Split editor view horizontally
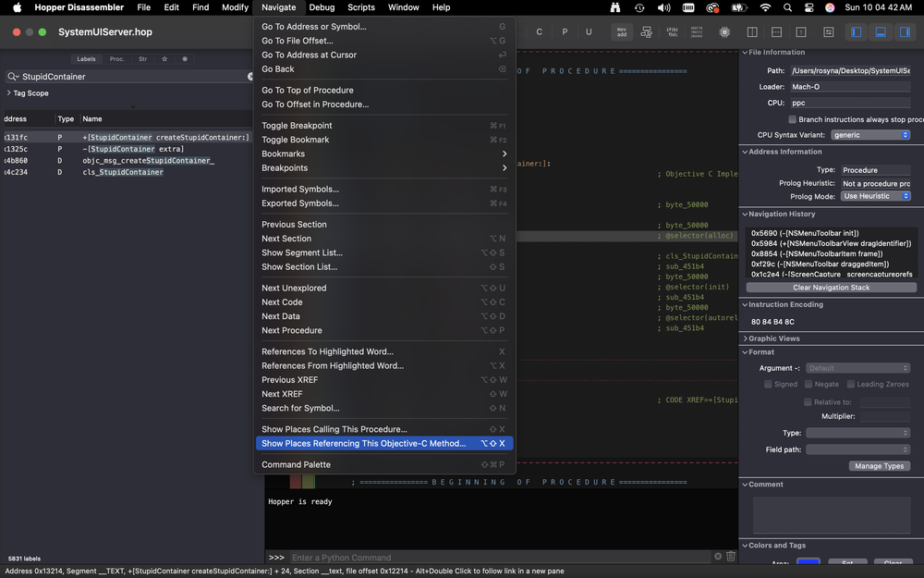The image size is (924, 578). click(x=777, y=31)
